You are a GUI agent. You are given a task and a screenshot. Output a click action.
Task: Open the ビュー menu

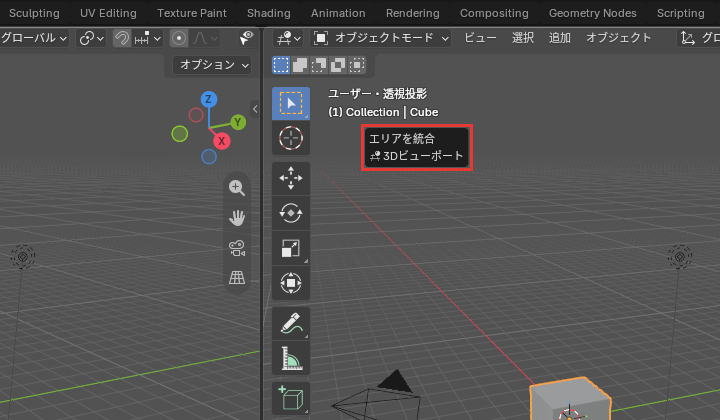(480, 38)
